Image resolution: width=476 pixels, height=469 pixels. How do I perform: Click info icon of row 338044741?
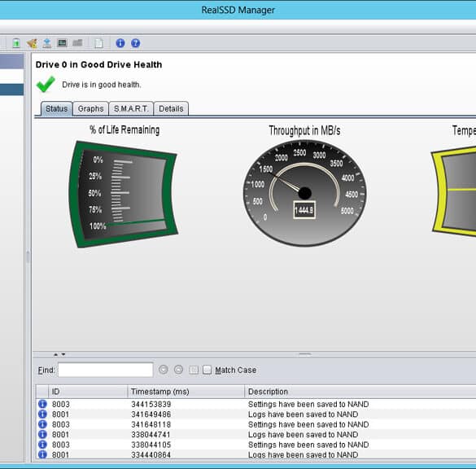click(42, 434)
